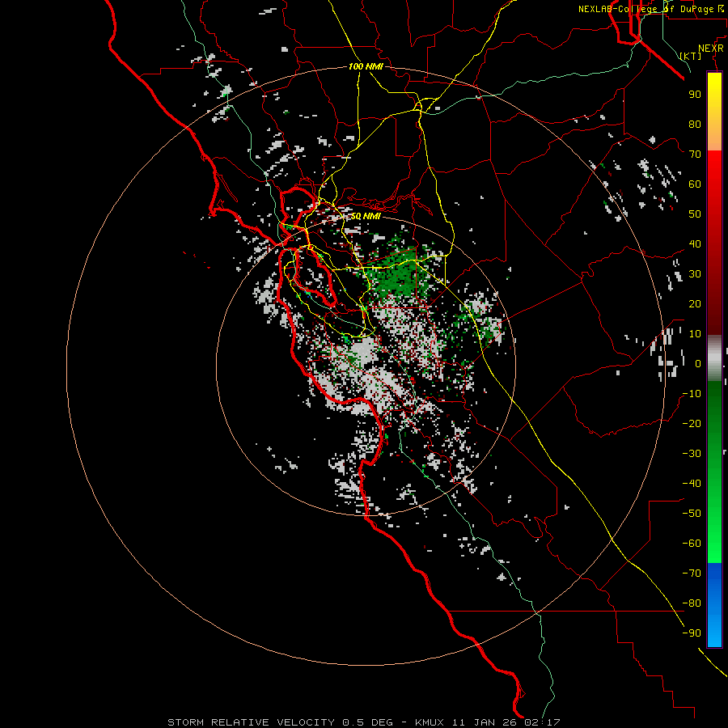Click the NEXR label at top right
This screenshot has width=728, height=728.
point(711,49)
